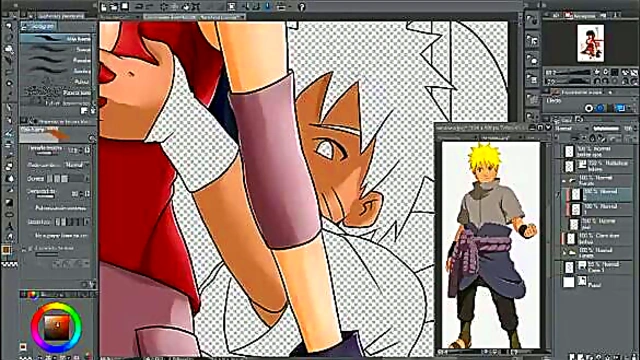Select the Pen tool in toolbar
Screen dimensions: 640x360
tap(9, 108)
